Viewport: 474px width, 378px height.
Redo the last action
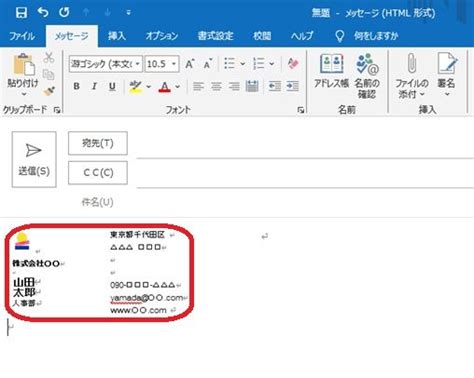click(x=64, y=12)
